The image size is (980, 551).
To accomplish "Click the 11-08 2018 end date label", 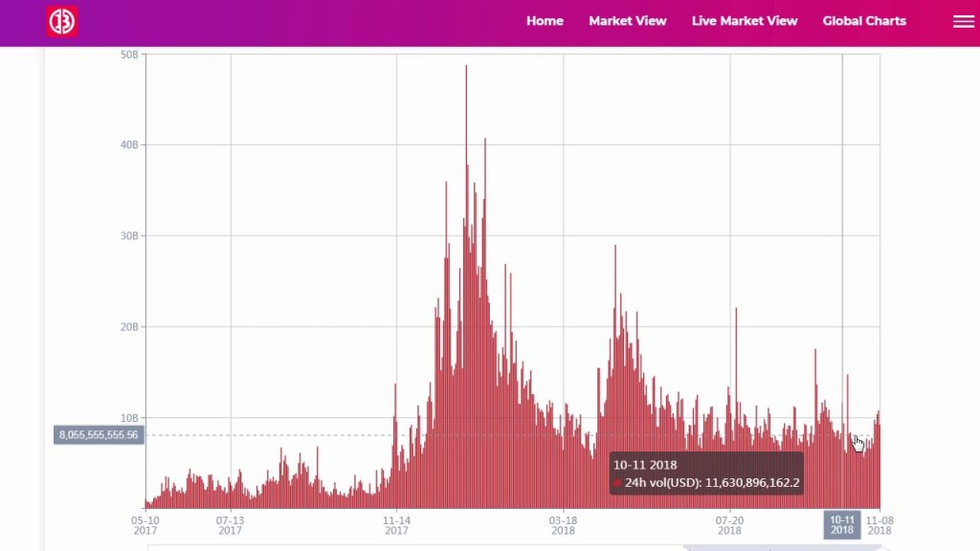I will (879, 524).
